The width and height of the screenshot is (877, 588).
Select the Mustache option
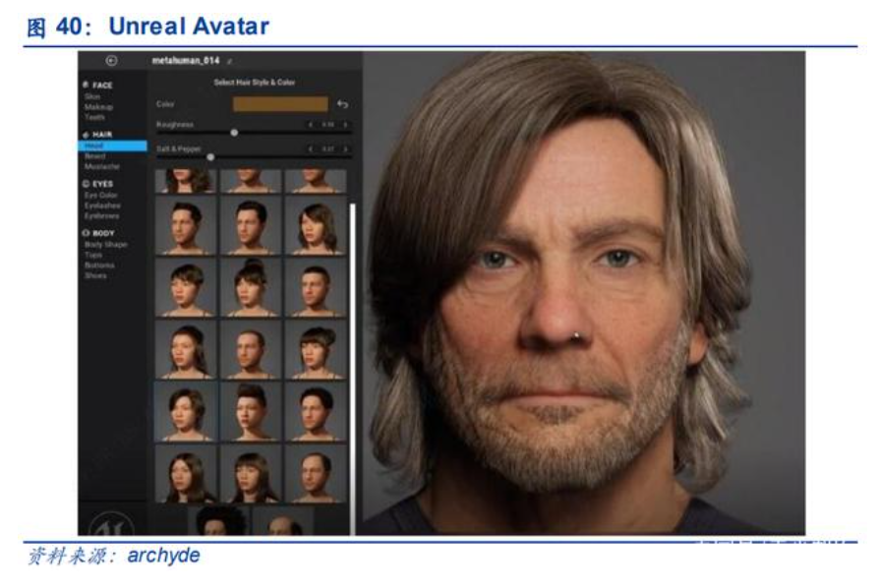[x=100, y=167]
